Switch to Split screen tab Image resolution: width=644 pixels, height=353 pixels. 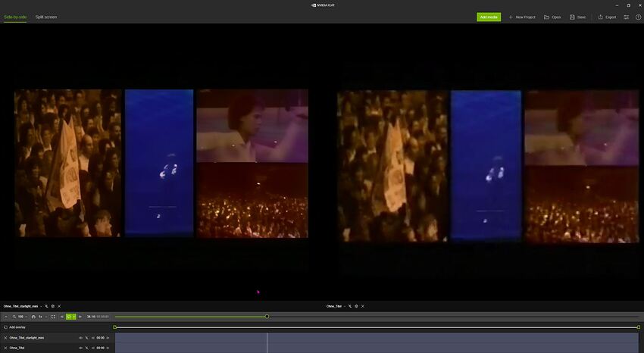(45, 17)
